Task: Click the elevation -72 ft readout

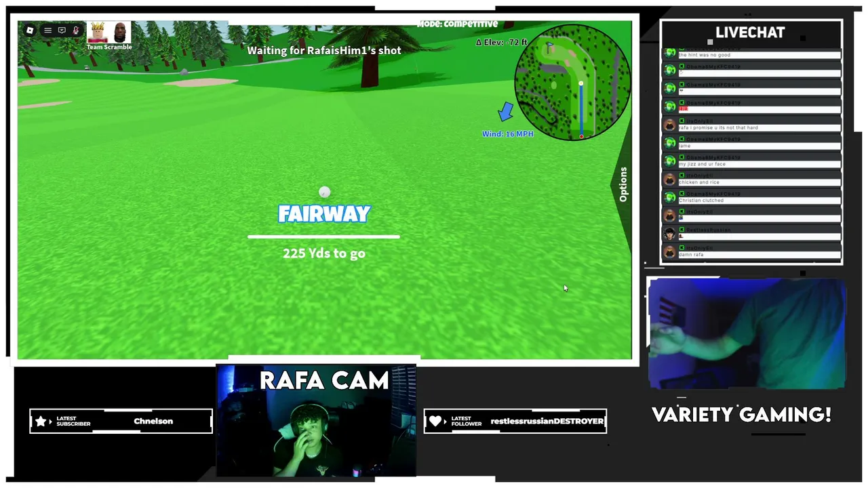Action: coord(501,42)
